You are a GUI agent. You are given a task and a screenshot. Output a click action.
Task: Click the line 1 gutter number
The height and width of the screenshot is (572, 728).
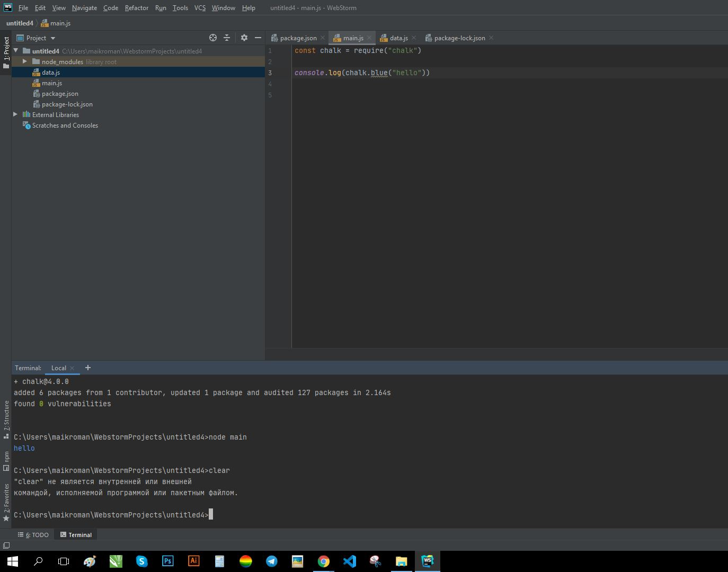(270, 51)
